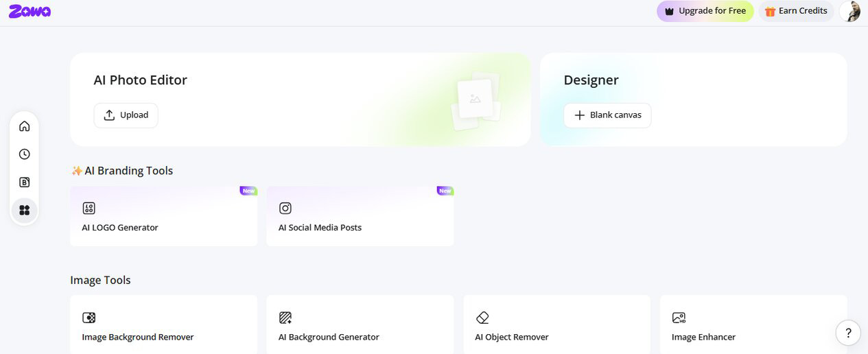The image size is (868, 354).
Task: Click the Instagram icon on Social Media Posts
Action: [x=285, y=208]
